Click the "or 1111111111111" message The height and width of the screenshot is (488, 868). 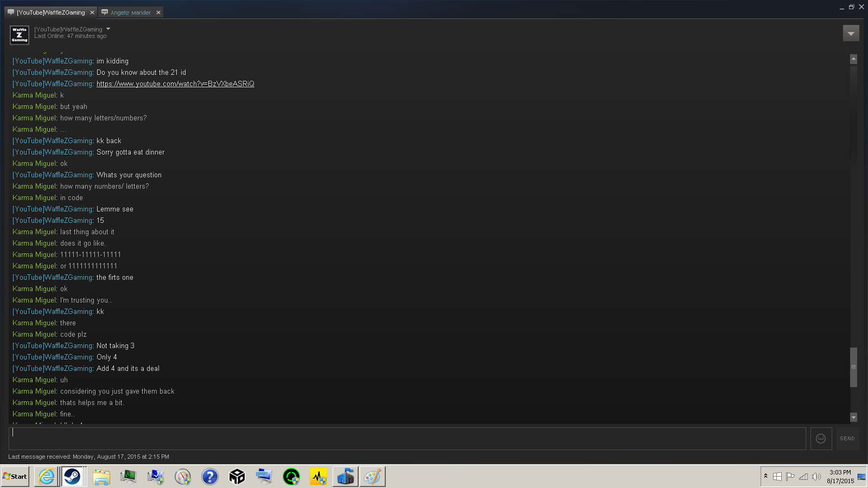pos(88,266)
